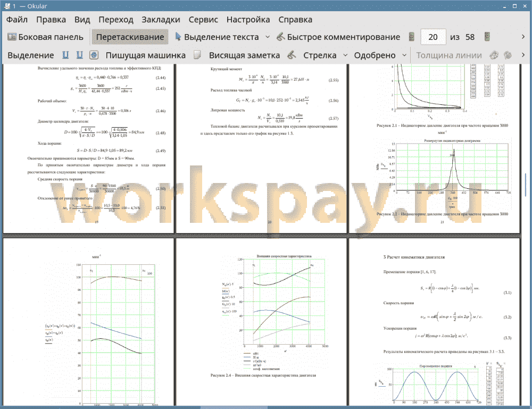Go to next page icon

tap(487, 37)
